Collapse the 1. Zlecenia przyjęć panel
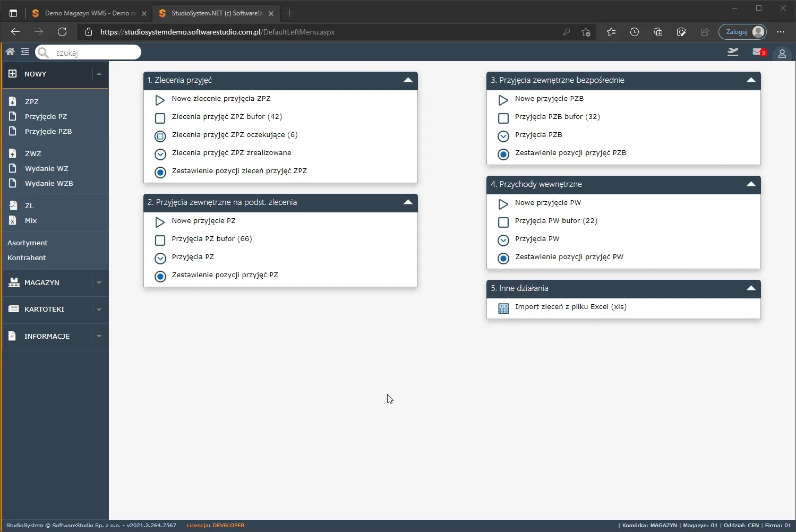Image resolution: width=796 pixels, height=532 pixels. coord(408,80)
